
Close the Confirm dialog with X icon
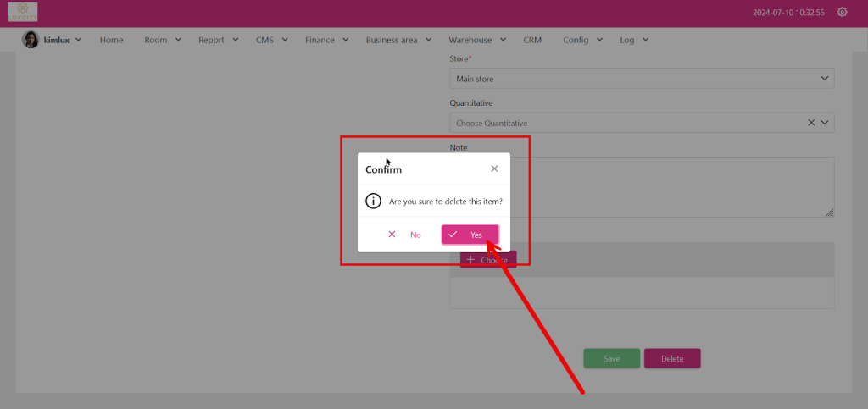pyautogui.click(x=494, y=169)
